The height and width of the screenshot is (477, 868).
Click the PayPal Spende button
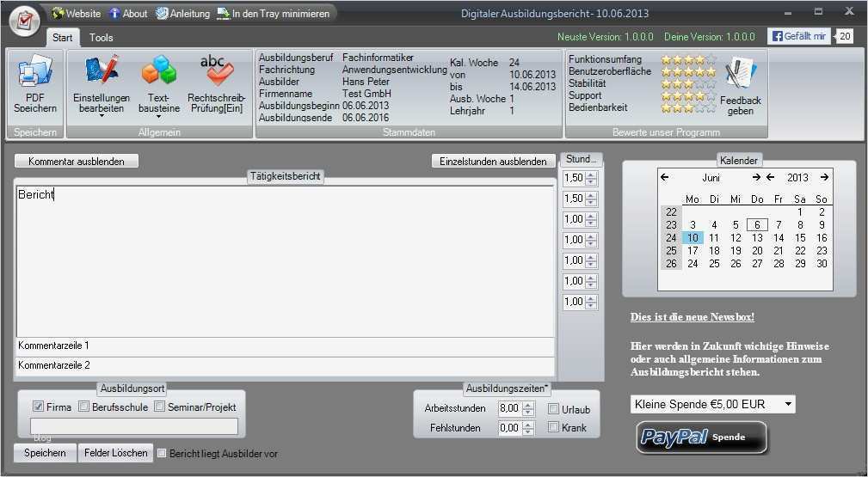701,437
